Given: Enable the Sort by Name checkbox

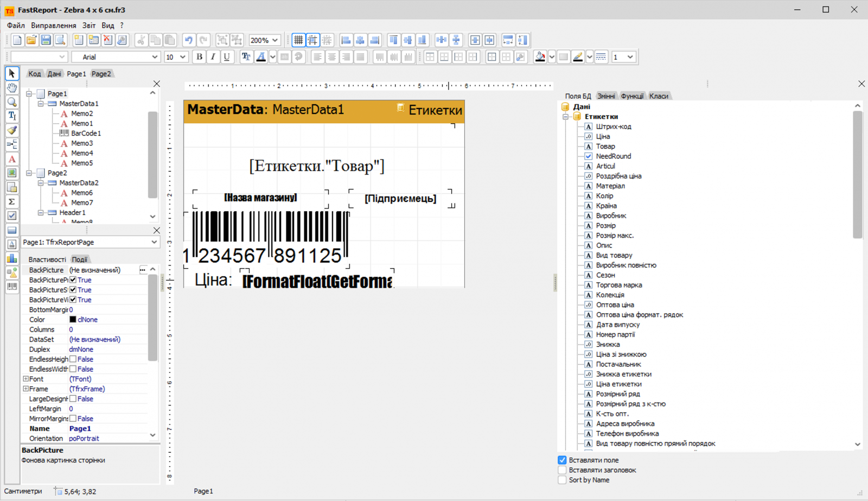Looking at the screenshot, I should pos(562,480).
